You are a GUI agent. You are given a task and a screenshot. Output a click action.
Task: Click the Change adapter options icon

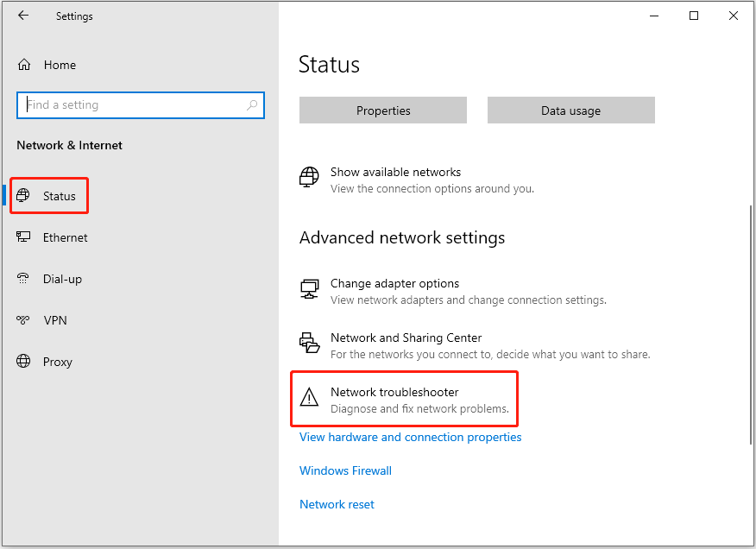(x=309, y=289)
